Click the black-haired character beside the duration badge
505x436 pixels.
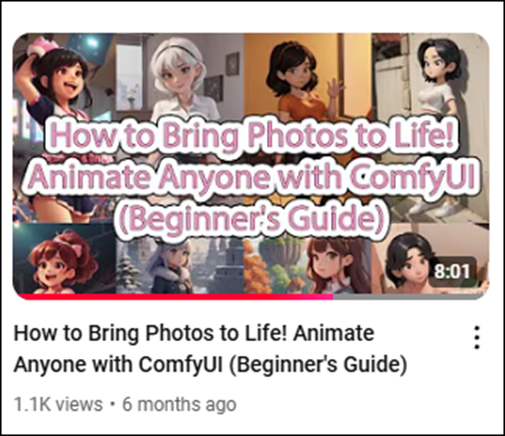[x=408, y=263]
